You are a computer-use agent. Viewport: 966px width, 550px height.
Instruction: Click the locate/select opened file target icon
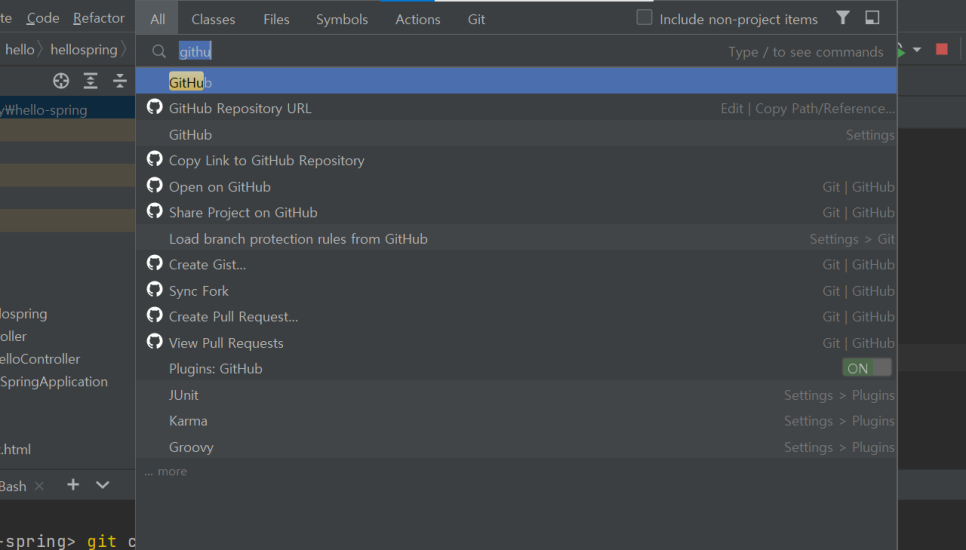[x=61, y=81]
